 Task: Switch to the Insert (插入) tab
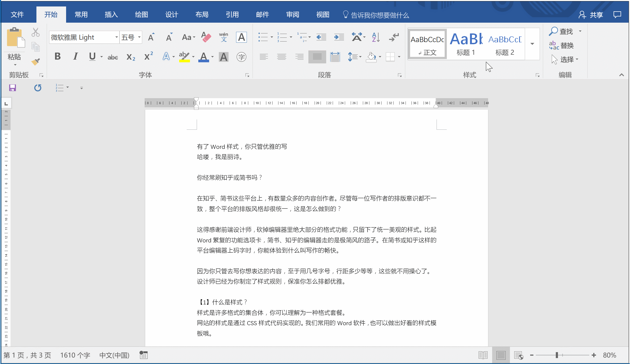pos(111,15)
